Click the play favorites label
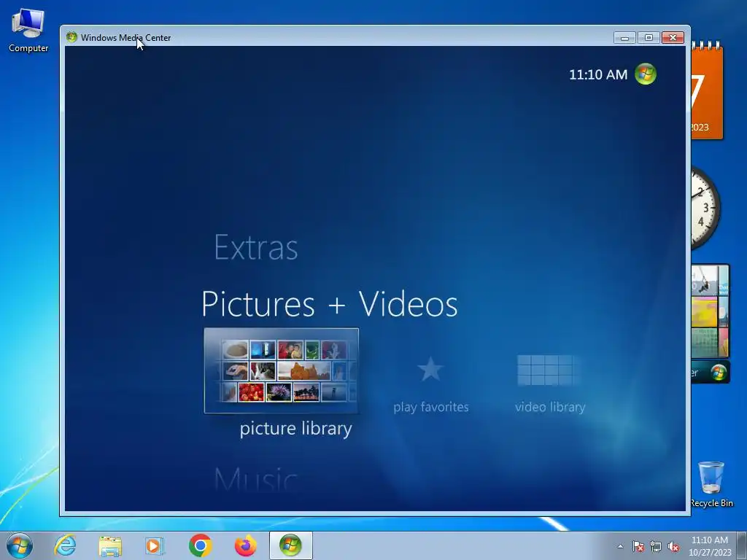Viewport: 747px width, 560px height. (x=430, y=407)
